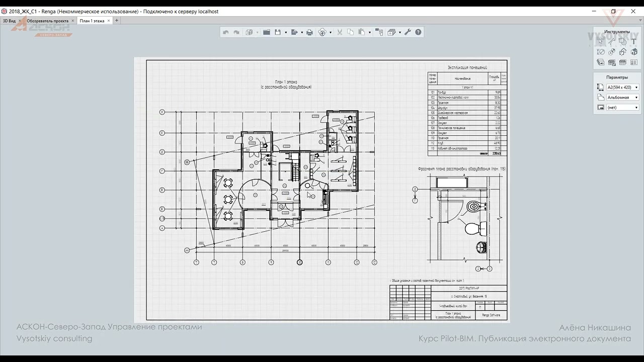Viewport: 644px width, 362px height.
Task: Select the Text tool
Action: click(634, 41)
